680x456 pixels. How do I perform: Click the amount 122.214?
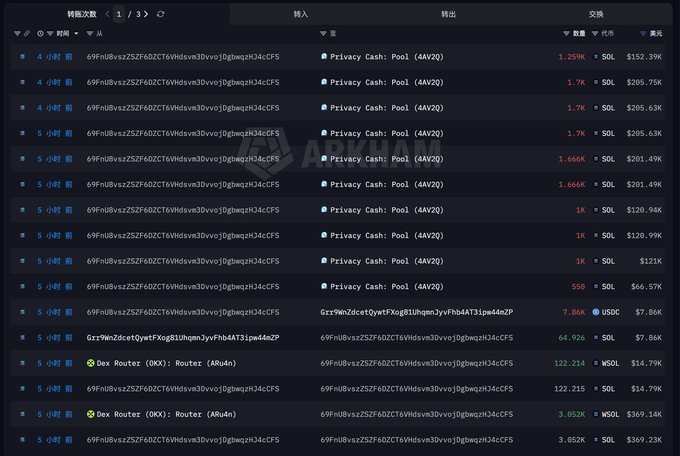[569, 363]
